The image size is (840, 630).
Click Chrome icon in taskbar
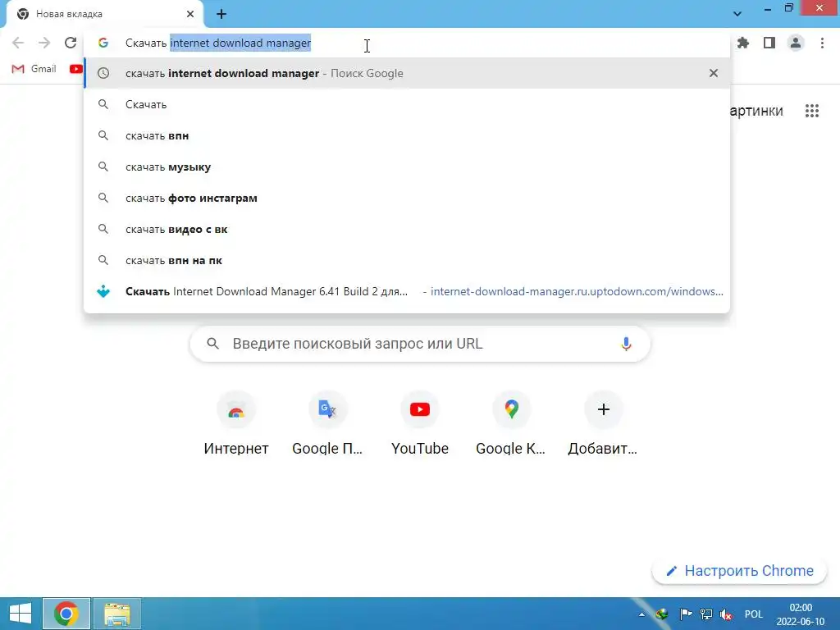click(66, 614)
